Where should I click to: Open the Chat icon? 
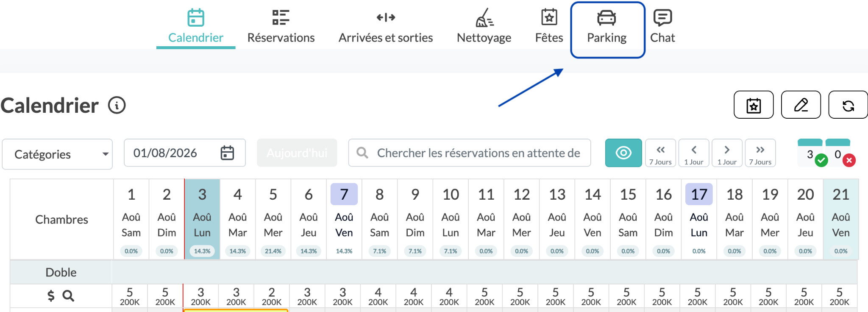coord(662,18)
